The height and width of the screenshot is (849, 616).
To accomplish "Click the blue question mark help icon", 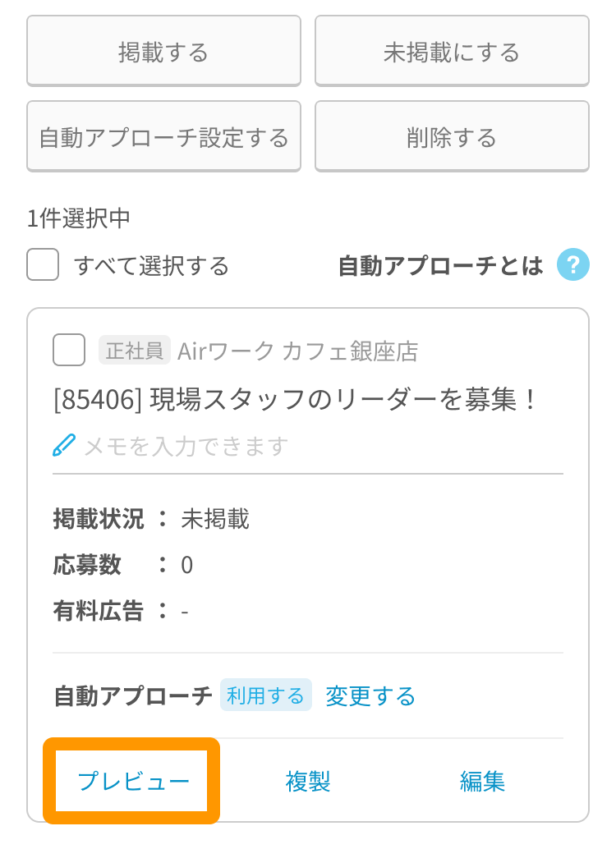I will point(572,264).
